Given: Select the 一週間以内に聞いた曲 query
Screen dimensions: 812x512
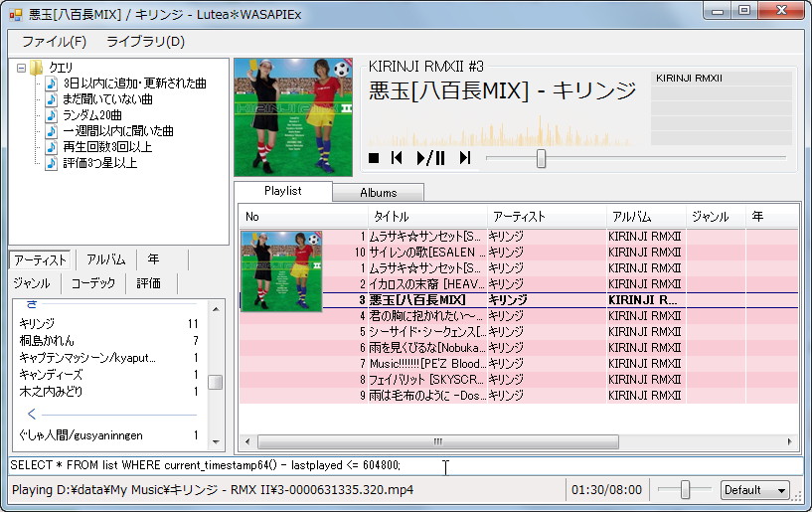Looking at the screenshot, I should pos(118,131).
